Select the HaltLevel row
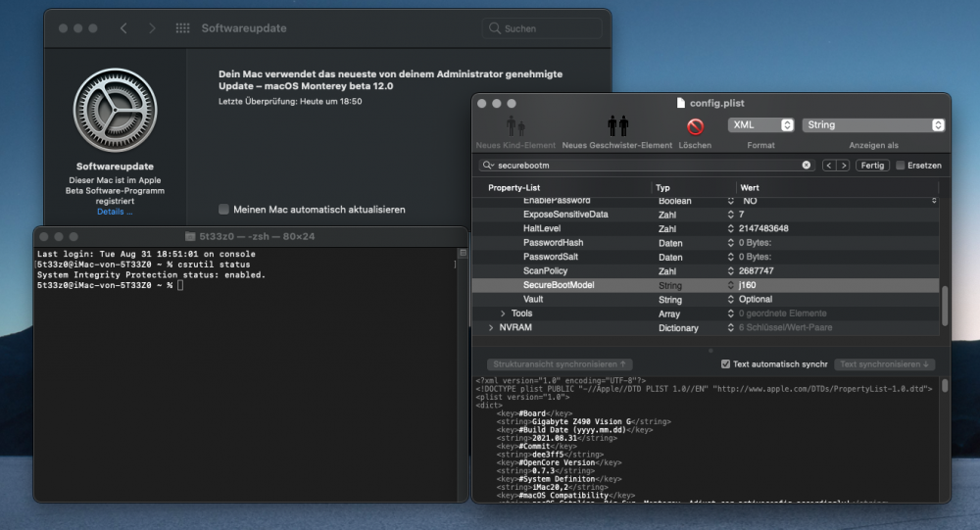The width and height of the screenshot is (980, 530). coord(706,228)
